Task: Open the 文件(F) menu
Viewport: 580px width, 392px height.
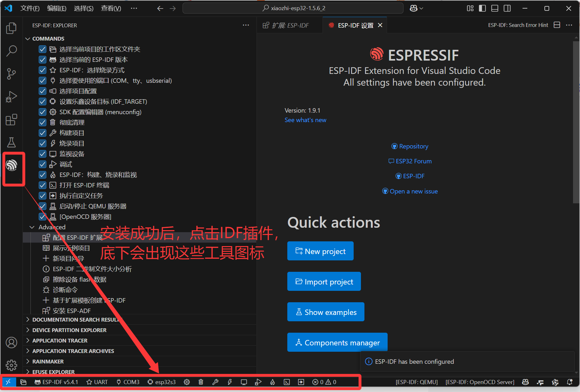Action: 30,8
